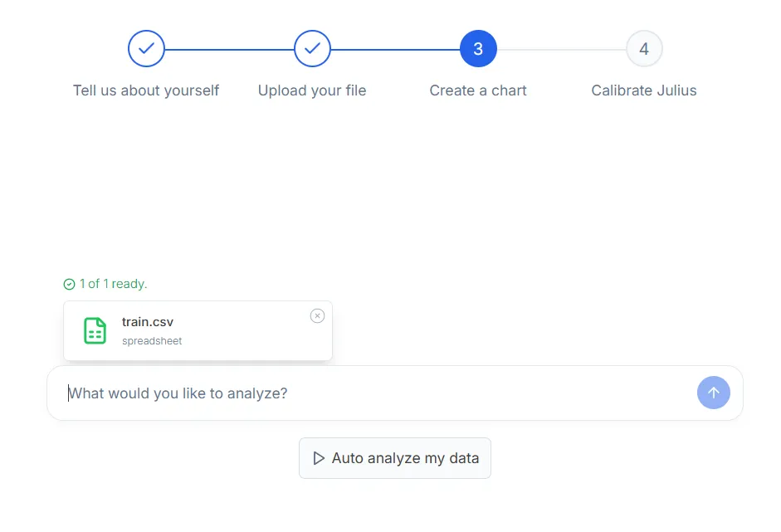Select the blue step 3 circle
Viewport: 781px width, 532px height.
478,49
